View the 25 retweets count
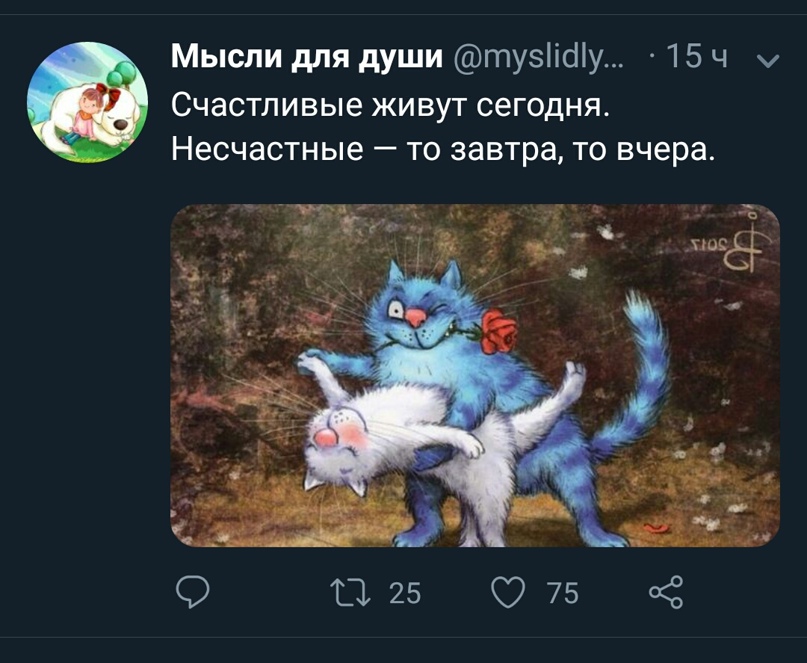 pos(405,592)
